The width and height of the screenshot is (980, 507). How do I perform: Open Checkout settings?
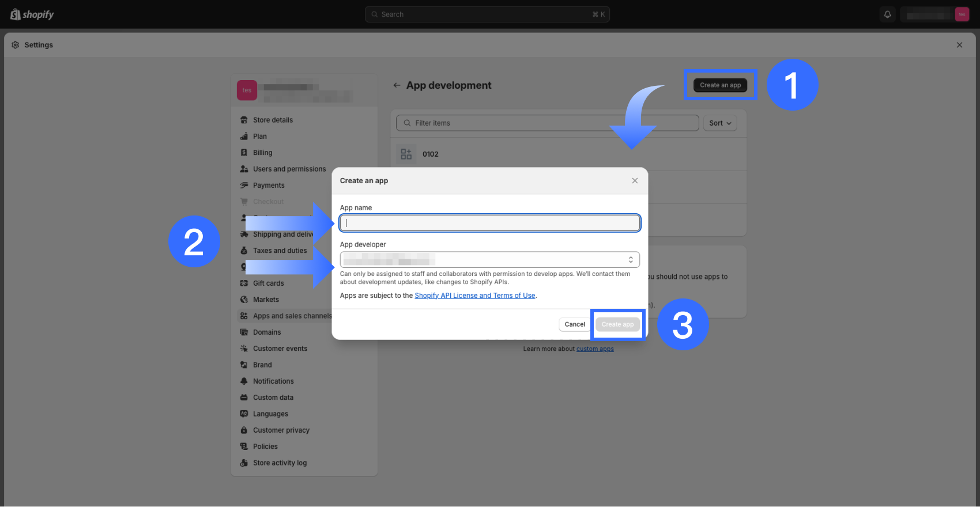pos(268,202)
